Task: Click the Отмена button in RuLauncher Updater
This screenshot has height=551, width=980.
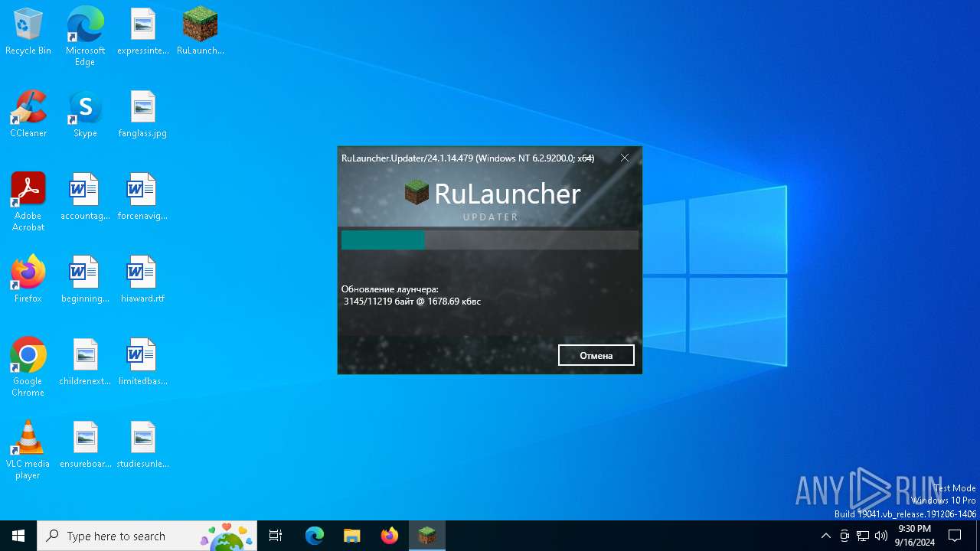Action: (596, 355)
